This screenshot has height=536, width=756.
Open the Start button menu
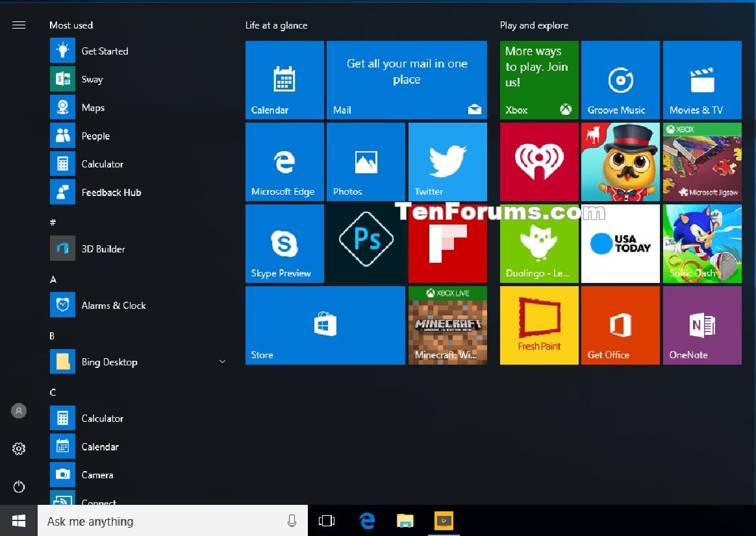[18, 520]
